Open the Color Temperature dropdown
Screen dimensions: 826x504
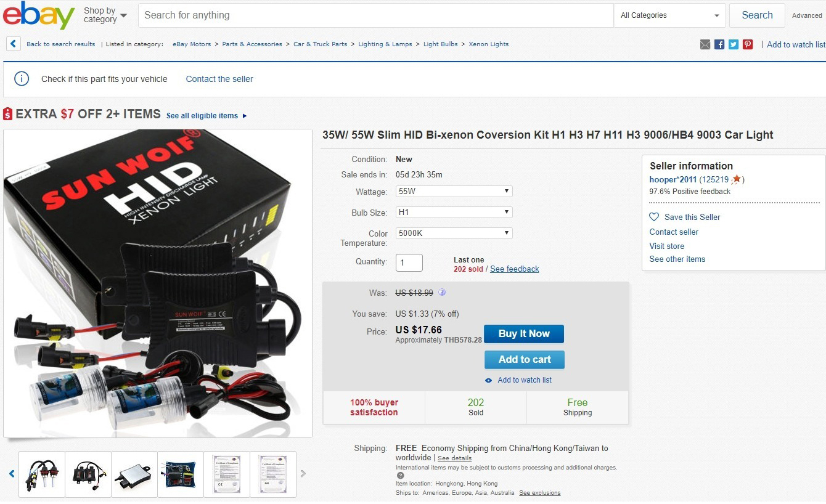[x=454, y=234]
